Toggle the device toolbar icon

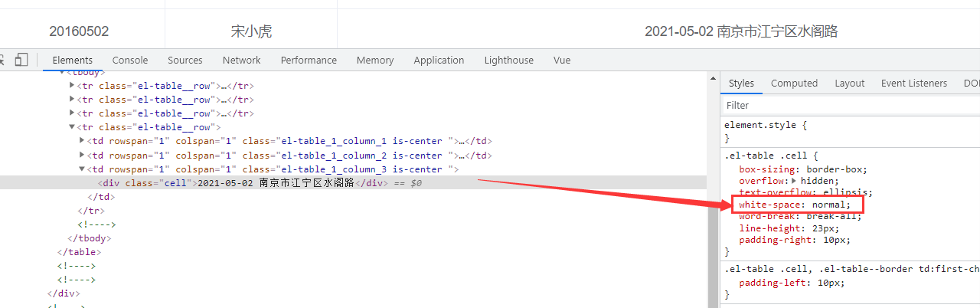coord(21,60)
